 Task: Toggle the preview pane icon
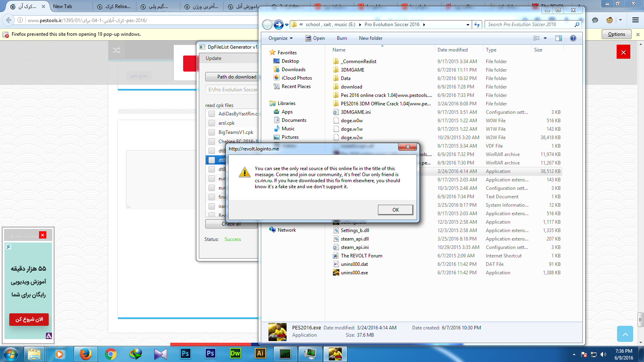(x=559, y=38)
